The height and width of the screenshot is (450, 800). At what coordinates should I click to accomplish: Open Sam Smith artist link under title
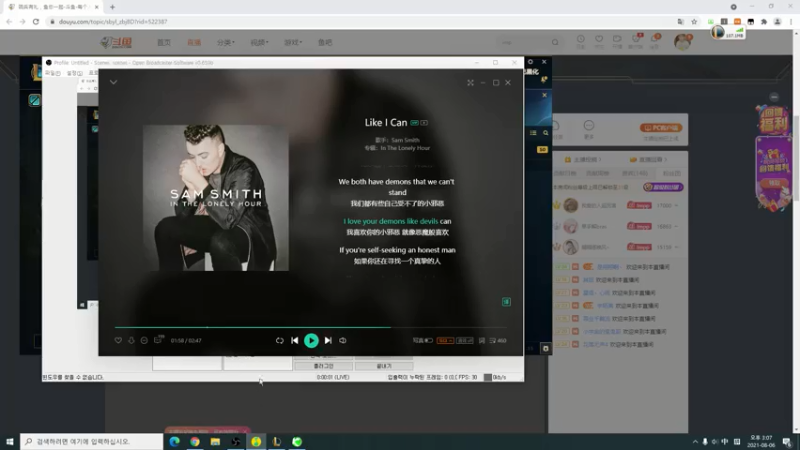(405, 140)
